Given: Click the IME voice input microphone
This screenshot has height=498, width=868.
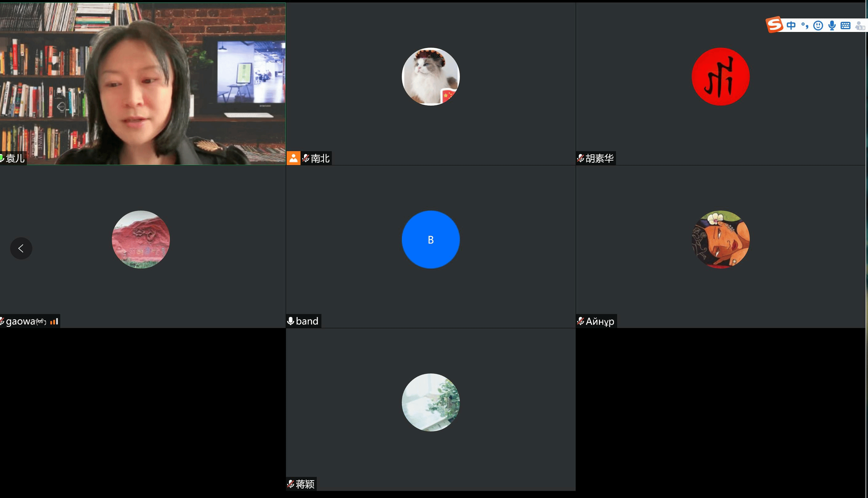Looking at the screenshot, I should (832, 26).
